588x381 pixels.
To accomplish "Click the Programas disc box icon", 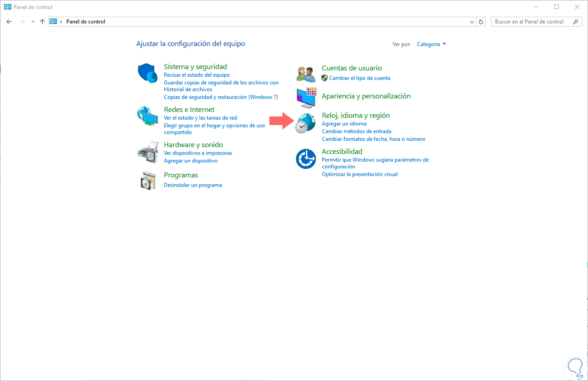I will (148, 181).
